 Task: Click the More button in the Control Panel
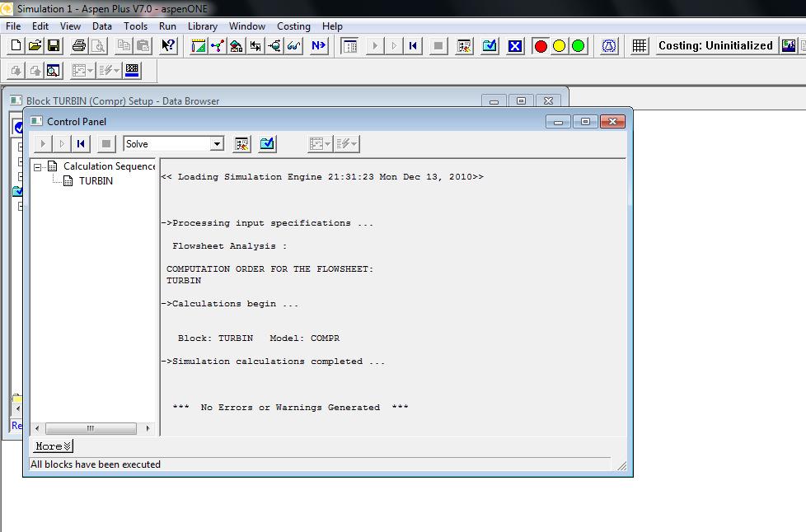click(x=53, y=446)
